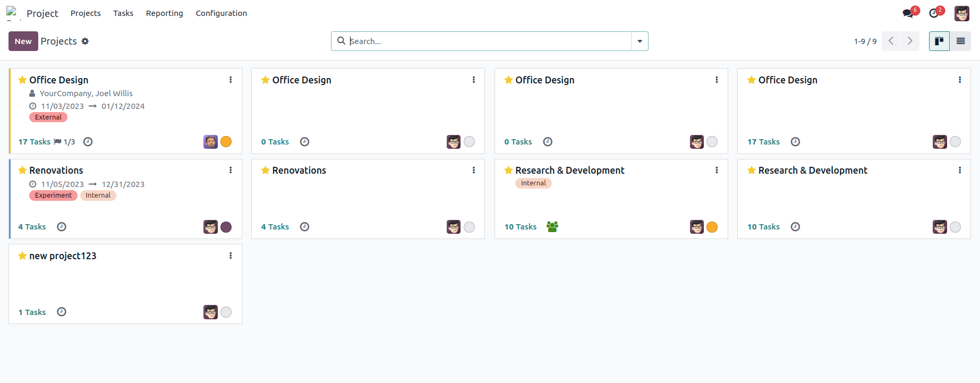
Task: Open the 17 Tasks link on external Office Design
Action: pyautogui.click(x=34, y=142)
